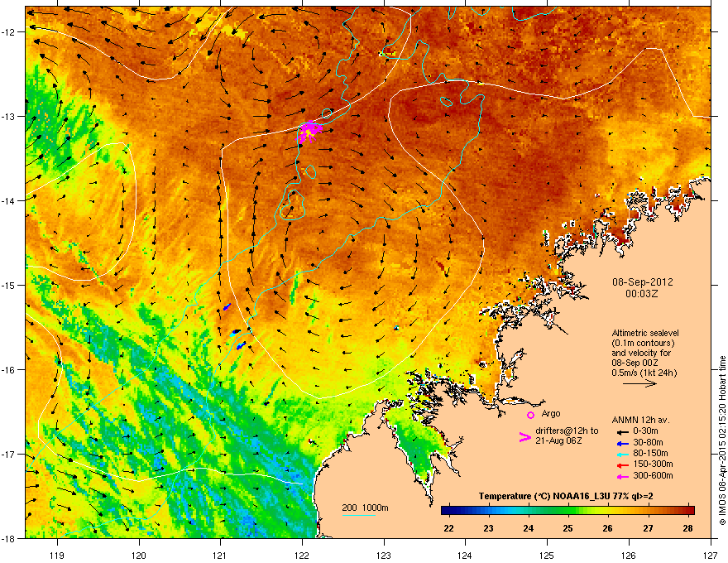Click latitude axis label -16
728x563 pixels.
[x=9, y=370]
